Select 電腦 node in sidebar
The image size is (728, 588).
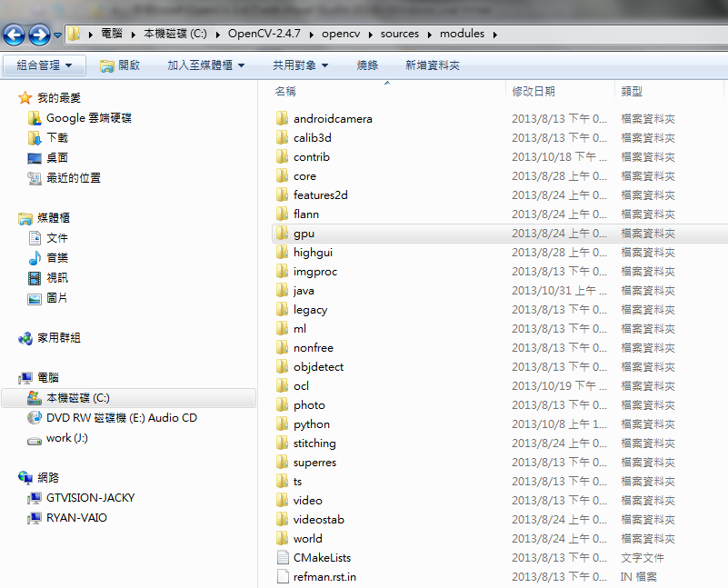(x=38, y=378)
